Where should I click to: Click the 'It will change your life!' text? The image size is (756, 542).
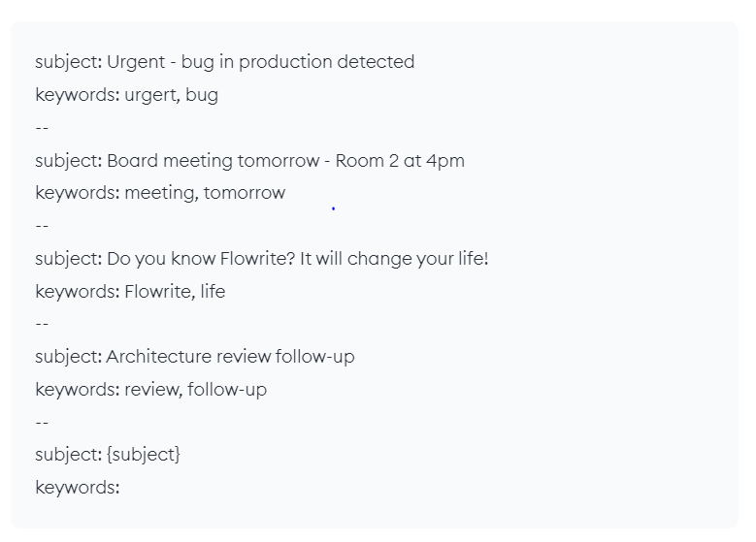click(394, 259)
